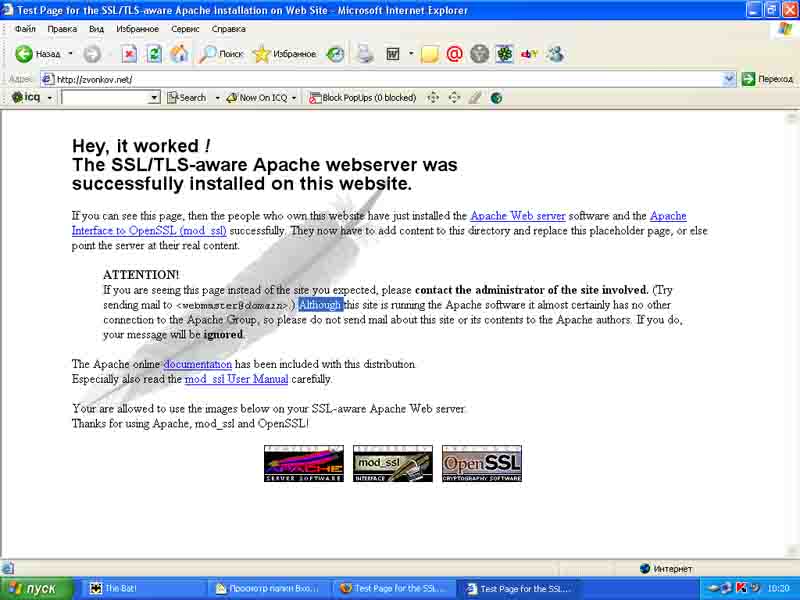
Task: Go to the Home page icon
Action: 179,54
